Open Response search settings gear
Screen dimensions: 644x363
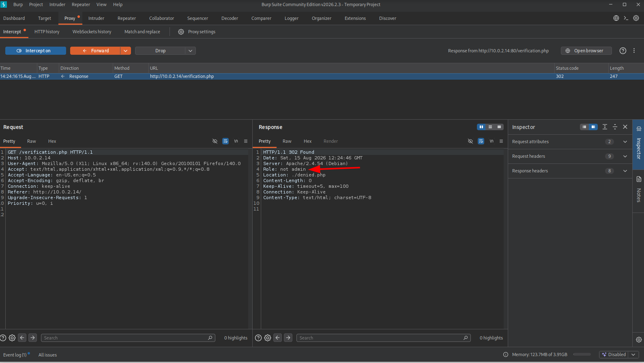pos(268,338)
